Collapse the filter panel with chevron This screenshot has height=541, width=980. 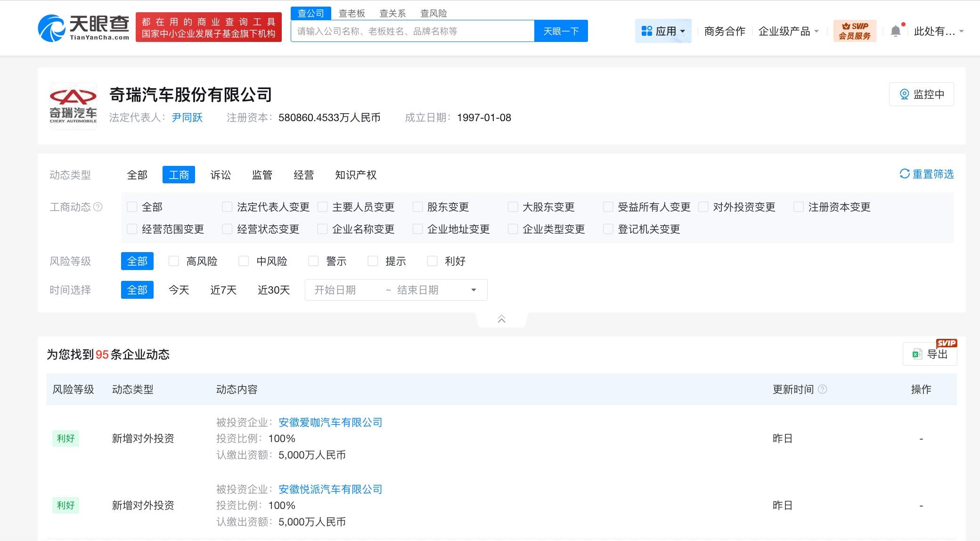click(501, 319)
